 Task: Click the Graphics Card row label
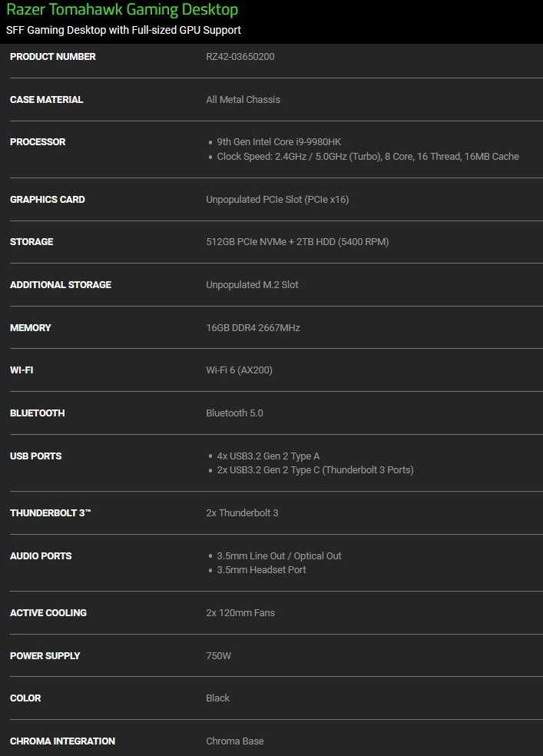click(x=48, y=200)
